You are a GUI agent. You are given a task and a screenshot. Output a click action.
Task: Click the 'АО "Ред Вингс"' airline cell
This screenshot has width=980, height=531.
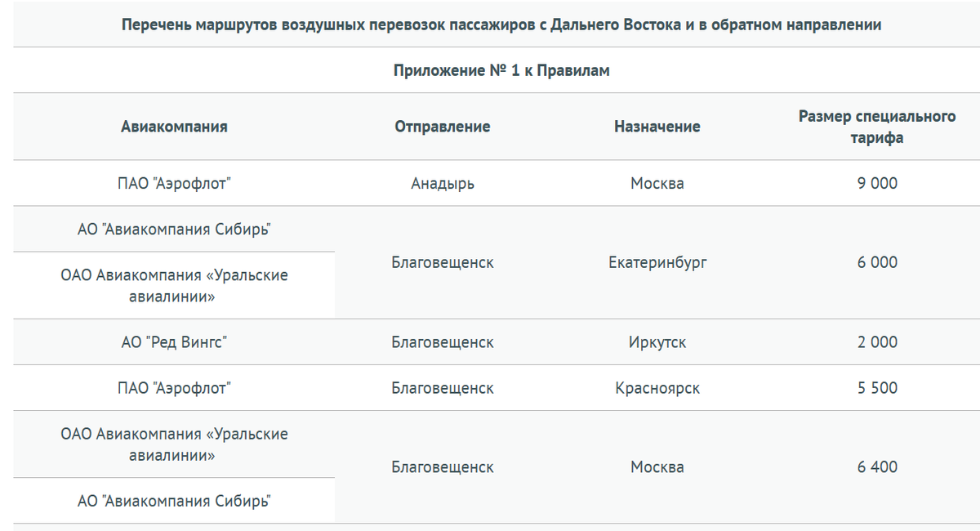tap(174, 342)
